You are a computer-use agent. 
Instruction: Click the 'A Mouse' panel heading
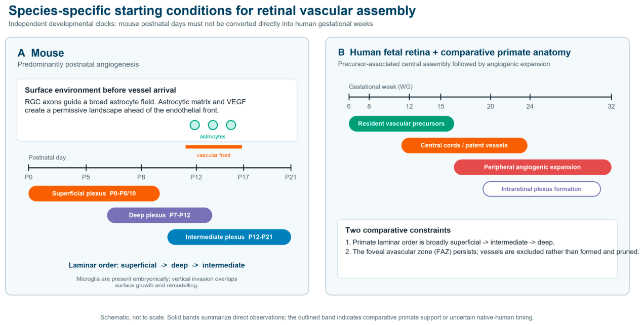coord(41,53)
